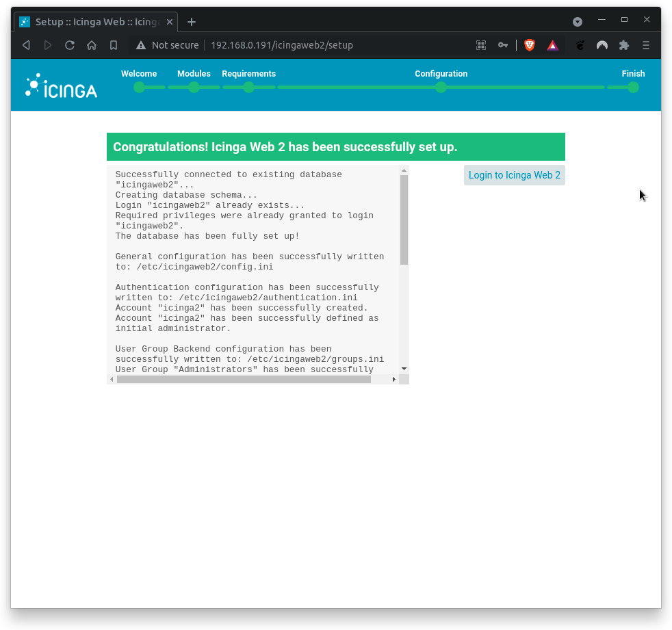
Task: Click the Brave Shields icon
Action: coord(529,45)
